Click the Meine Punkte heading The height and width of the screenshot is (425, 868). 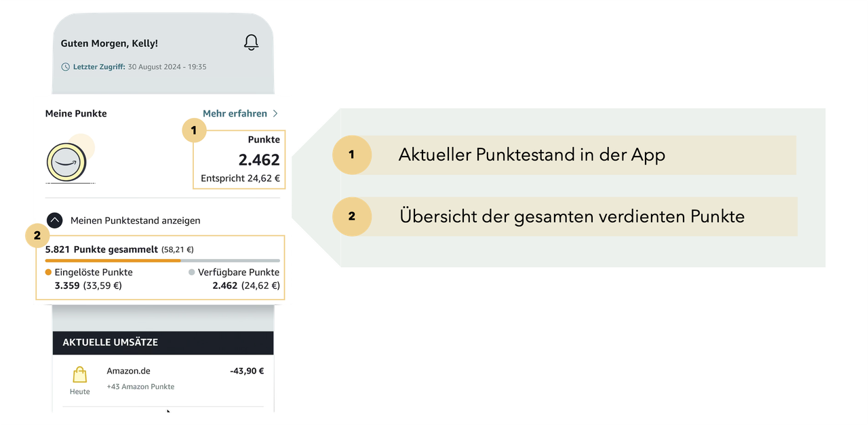(x=76, y=114)
